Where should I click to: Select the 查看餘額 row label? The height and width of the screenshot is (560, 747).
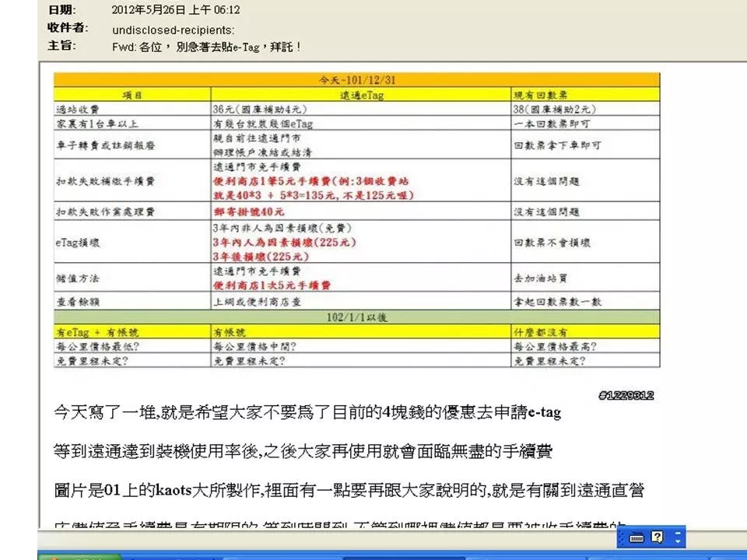tap(78, 302)
